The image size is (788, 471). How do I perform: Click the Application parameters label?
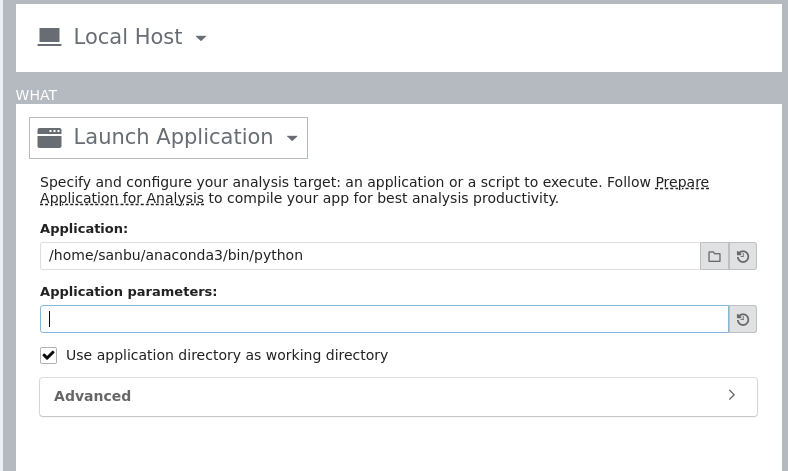[129, 292]
